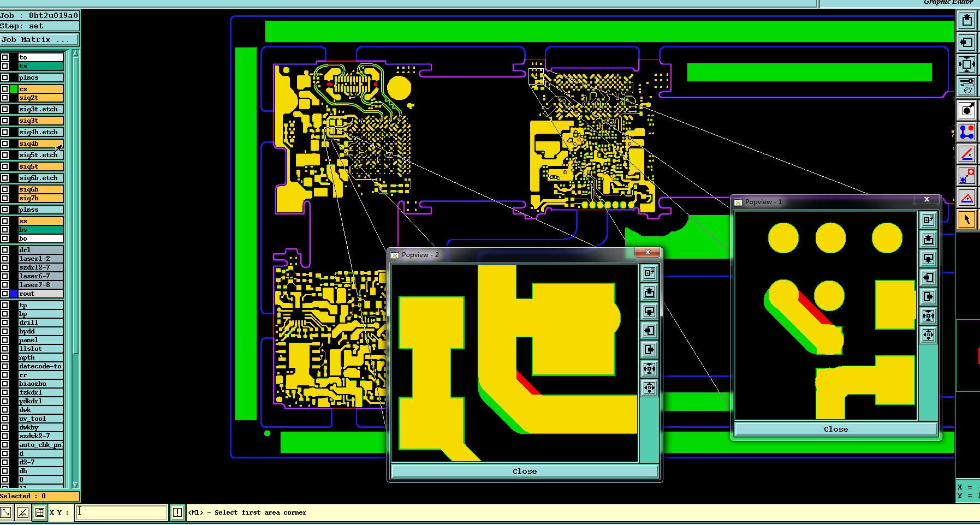
Task: Pan right in Popview 2
Action: 649,349
